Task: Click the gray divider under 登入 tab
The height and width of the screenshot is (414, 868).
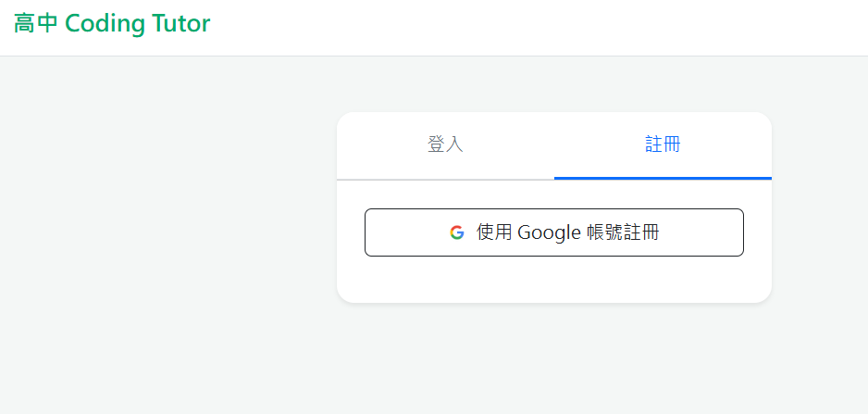Action: pyautogui.click(x=445, y=178)
